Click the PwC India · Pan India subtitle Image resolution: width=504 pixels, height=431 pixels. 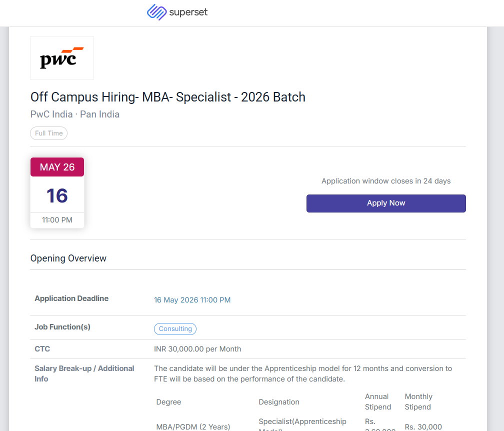pos(75,114)
